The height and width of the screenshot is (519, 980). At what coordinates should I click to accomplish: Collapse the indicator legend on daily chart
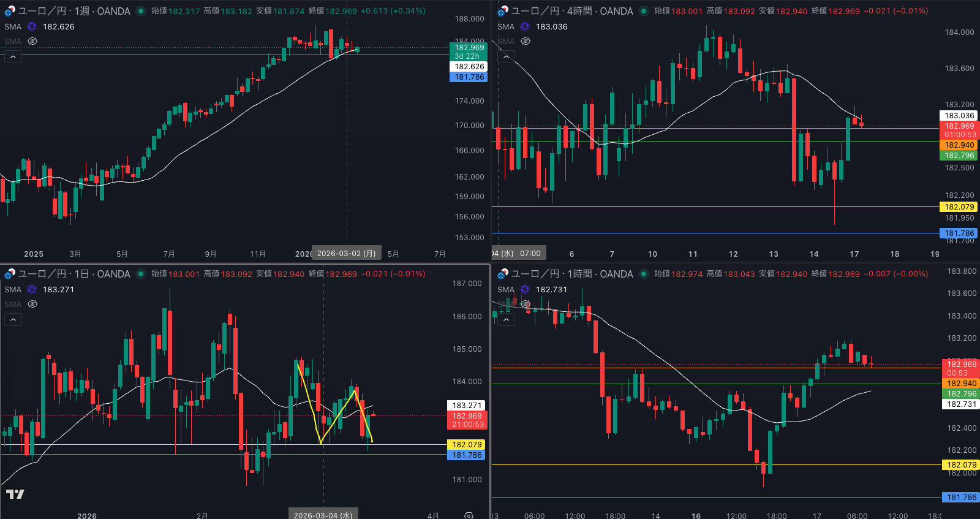coord(13,320)
